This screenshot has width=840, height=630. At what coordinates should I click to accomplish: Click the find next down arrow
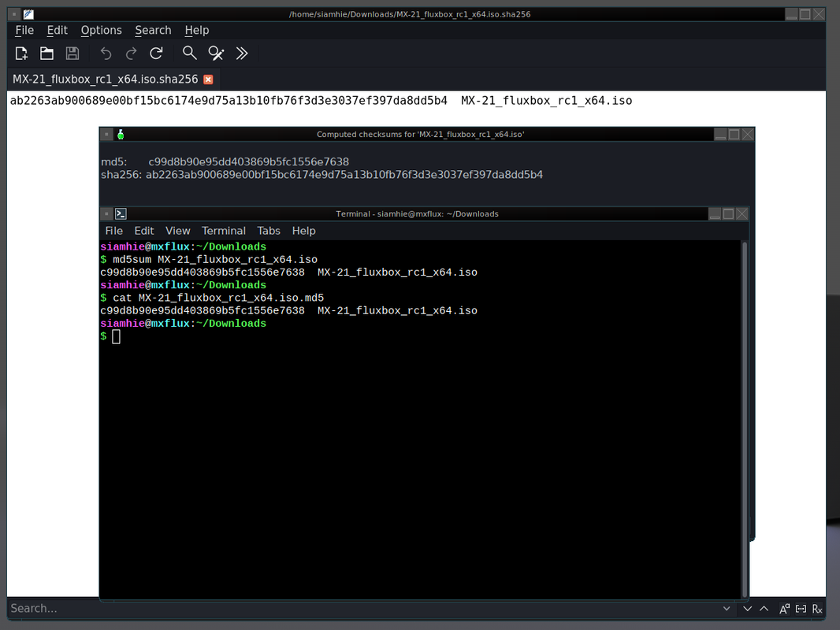tap(747, 609)
